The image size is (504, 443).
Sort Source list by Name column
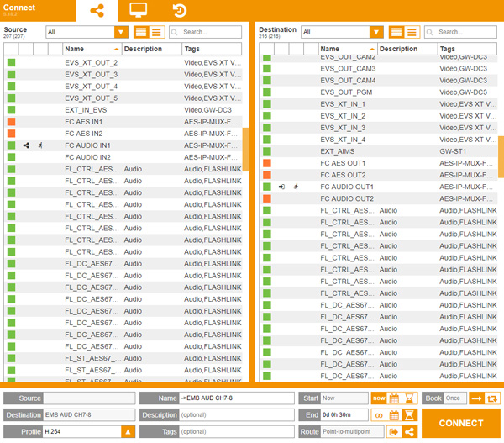pyautogui.click(x=92, y=49)
